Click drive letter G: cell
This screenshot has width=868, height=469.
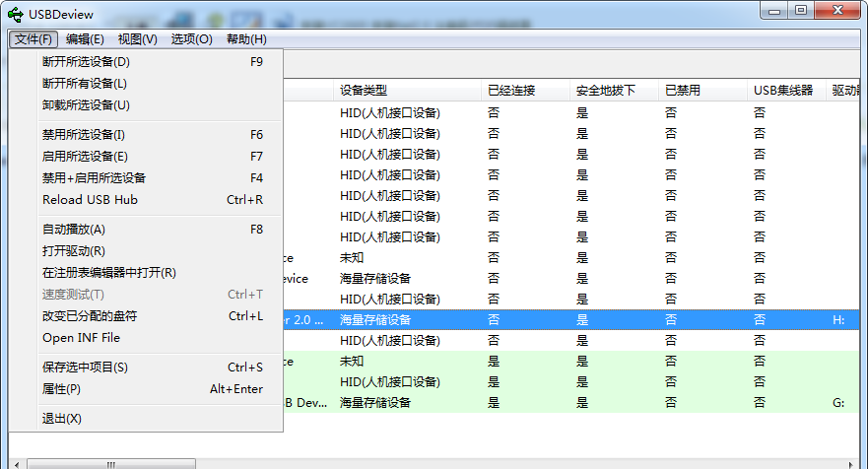click(838, 403)
